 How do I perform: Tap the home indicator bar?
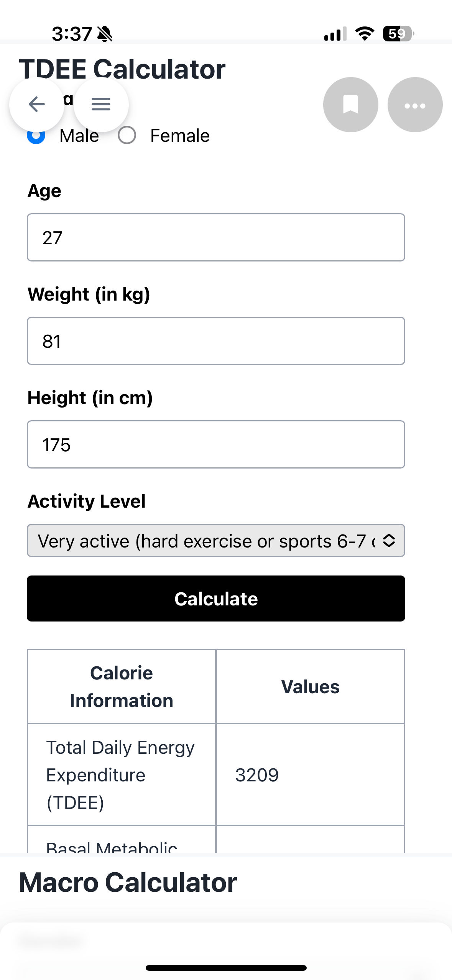pos(226,968)
